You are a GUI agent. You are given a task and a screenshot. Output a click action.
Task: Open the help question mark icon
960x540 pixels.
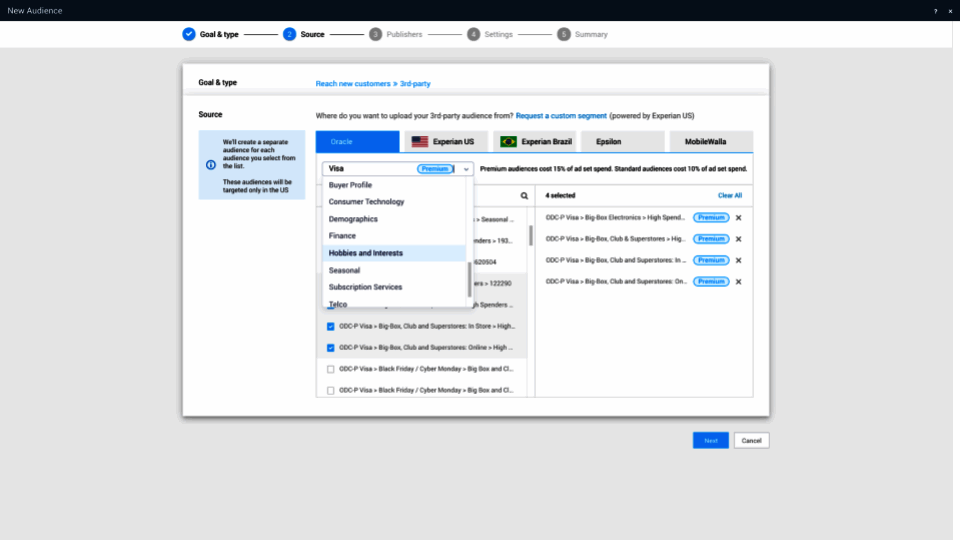(936, 11)
